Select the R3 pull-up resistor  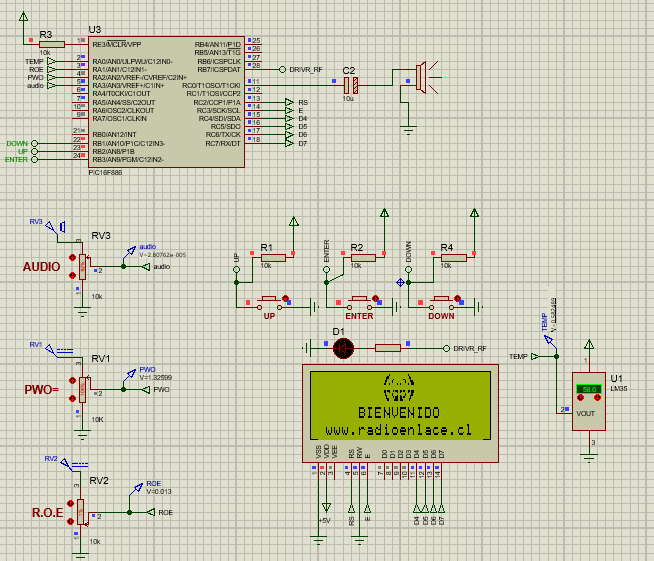[52, 44]
